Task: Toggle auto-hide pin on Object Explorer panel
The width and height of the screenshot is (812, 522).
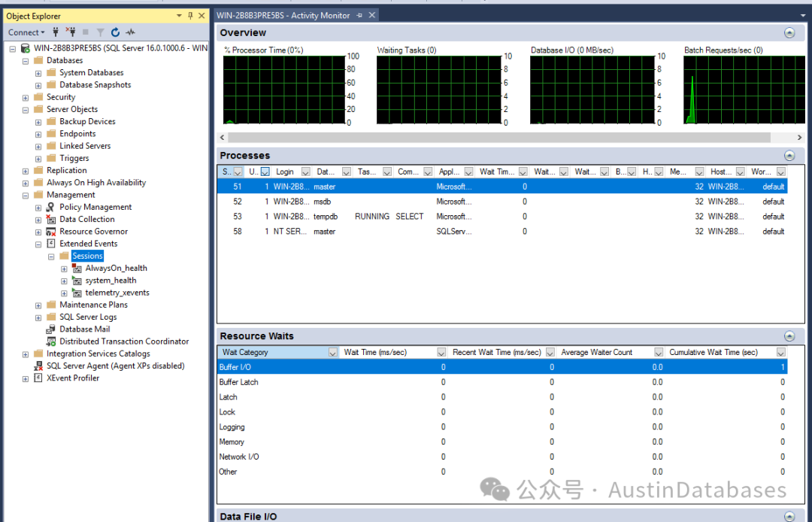Action: click(x=190, y=16)
